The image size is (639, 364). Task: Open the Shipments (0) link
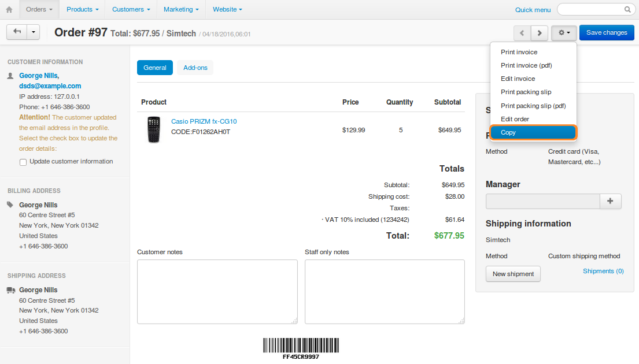tap(603, 271)
